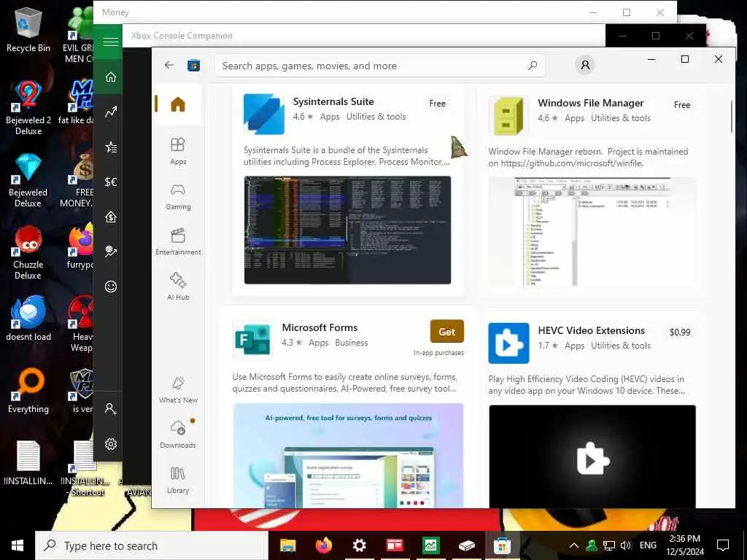Open What's New in the Store sidebar
This screenshot has height=560, width=747.
(x=178, y=390)
